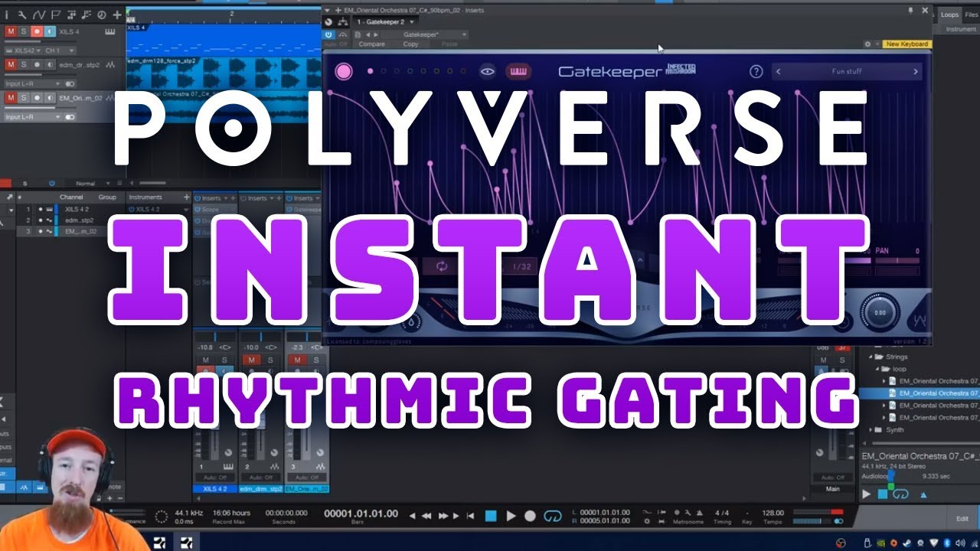980x551 pixels.
Task: Open the XILS42 instrument output dropdown
Action: (x=23, y=51)
